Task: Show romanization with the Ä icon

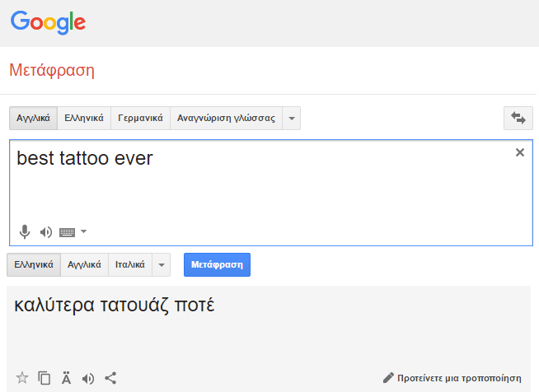Action: [x=66, y=378]
